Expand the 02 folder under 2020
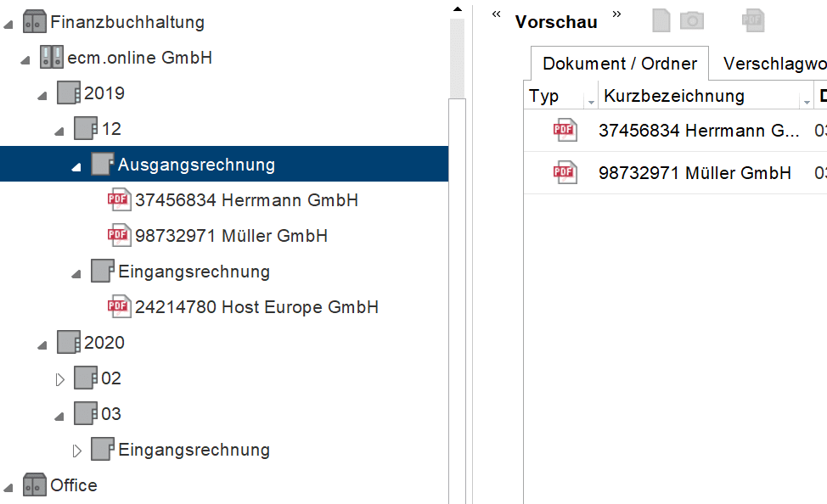The image size is (827, 504). tap(59, 379)
